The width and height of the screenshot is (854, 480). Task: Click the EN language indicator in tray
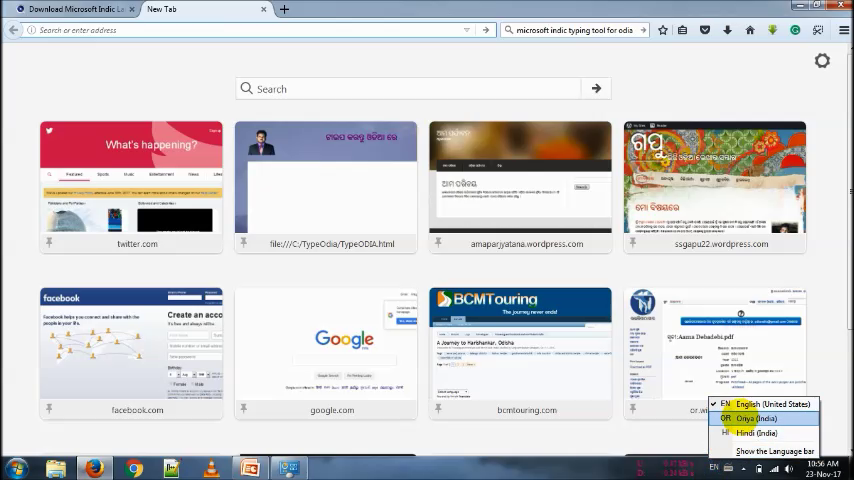click(714, 467)
